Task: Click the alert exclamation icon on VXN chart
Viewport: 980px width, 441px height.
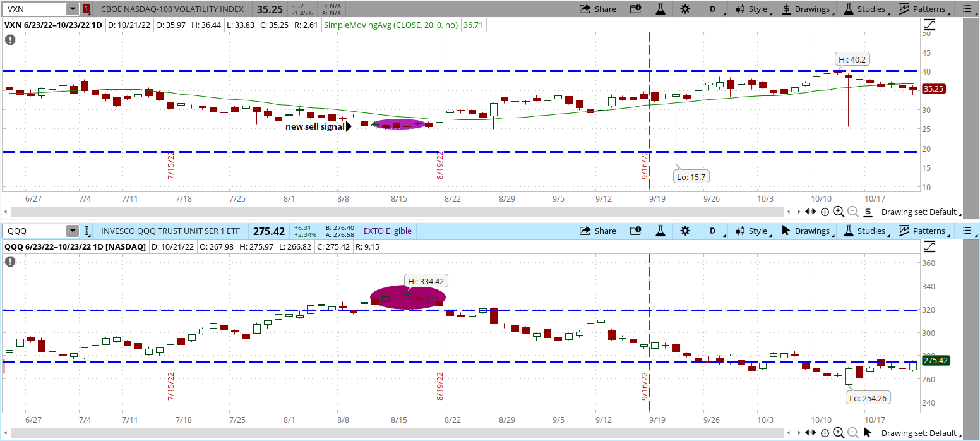Action: [x=10, y=39]
